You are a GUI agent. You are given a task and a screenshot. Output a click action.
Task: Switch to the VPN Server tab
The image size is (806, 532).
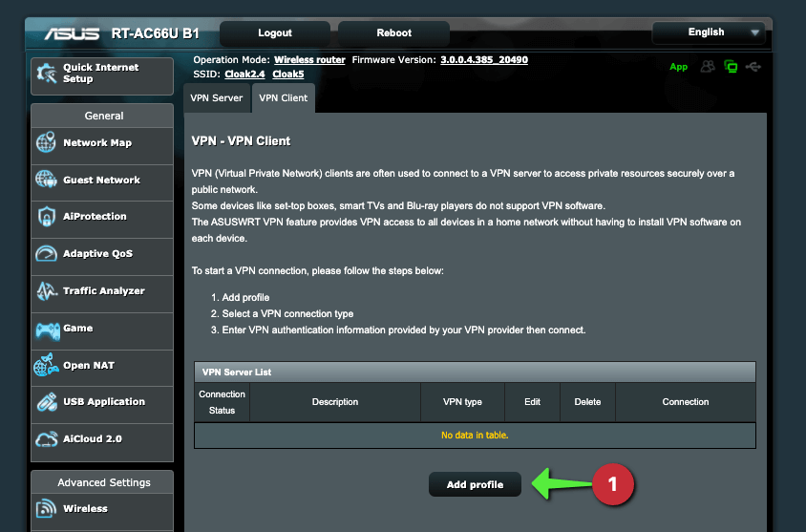[x=217, y=97]
